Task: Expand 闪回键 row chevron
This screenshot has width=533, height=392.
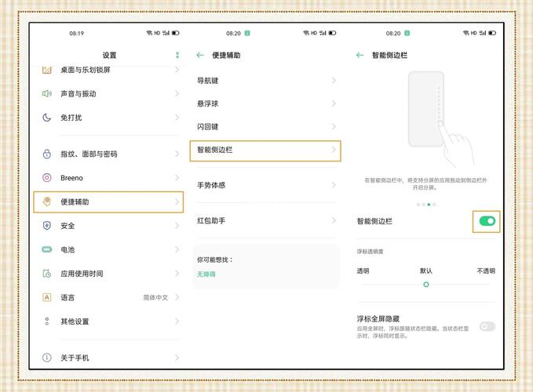Action: 334,126
